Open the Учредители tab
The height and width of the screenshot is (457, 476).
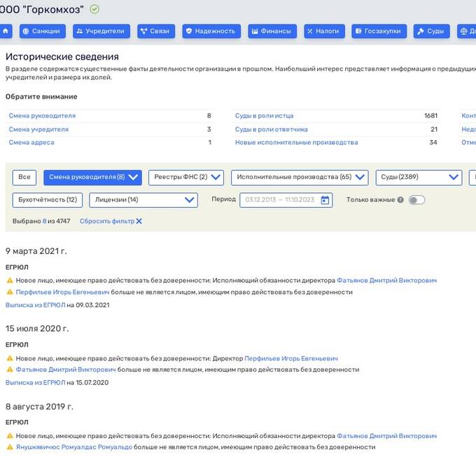coord(101,31)
